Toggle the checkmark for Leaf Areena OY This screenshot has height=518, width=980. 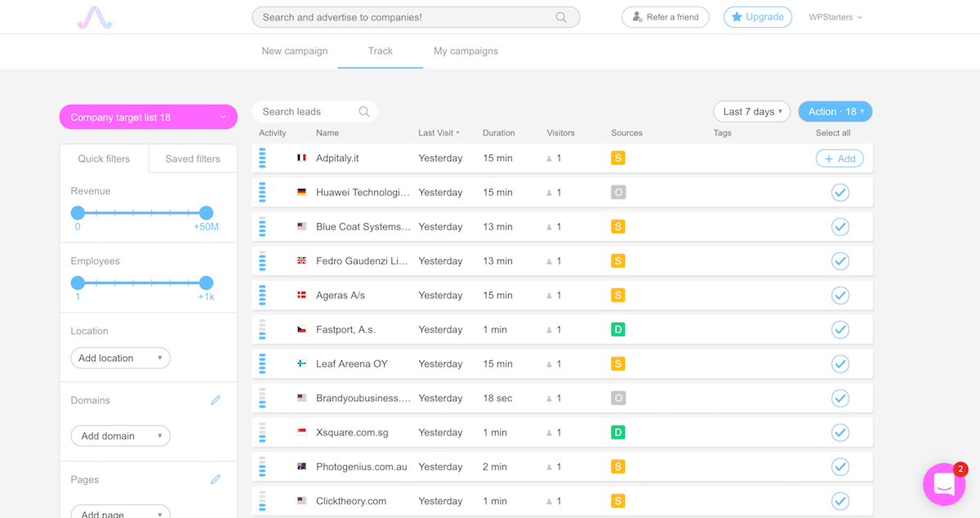click(x=840, y=364)
